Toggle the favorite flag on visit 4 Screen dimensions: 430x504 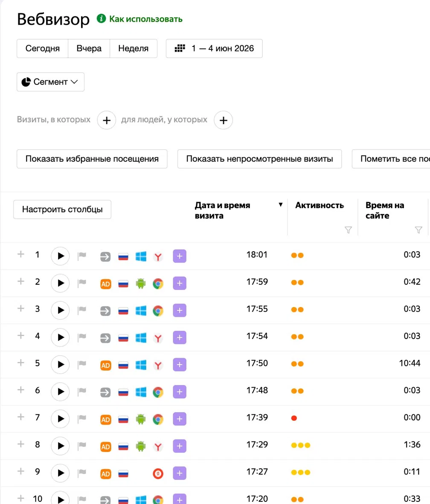click(82, 337)
